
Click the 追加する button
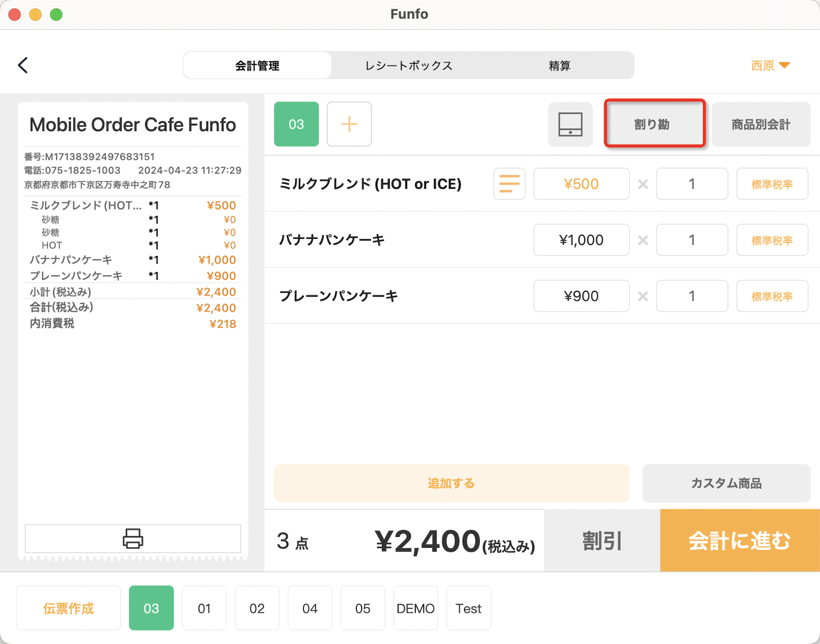(x=452, y=483)
